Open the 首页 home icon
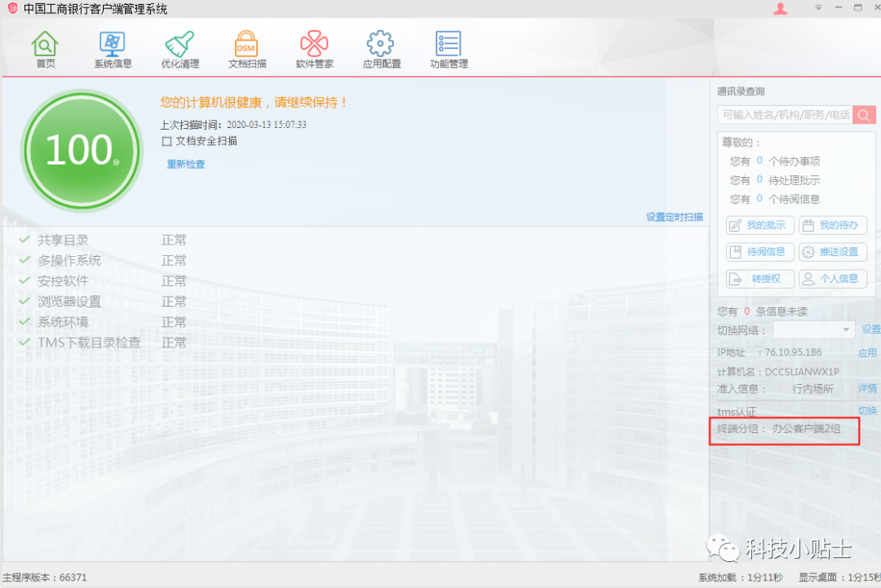The width and height of the screenshot is (881, 588). click(x=46, y=48)
